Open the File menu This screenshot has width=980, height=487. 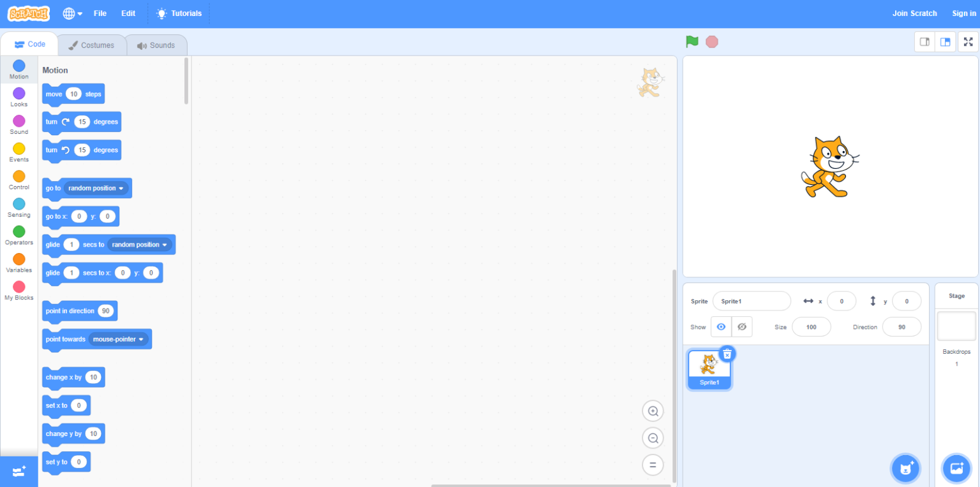click(100, 13)
